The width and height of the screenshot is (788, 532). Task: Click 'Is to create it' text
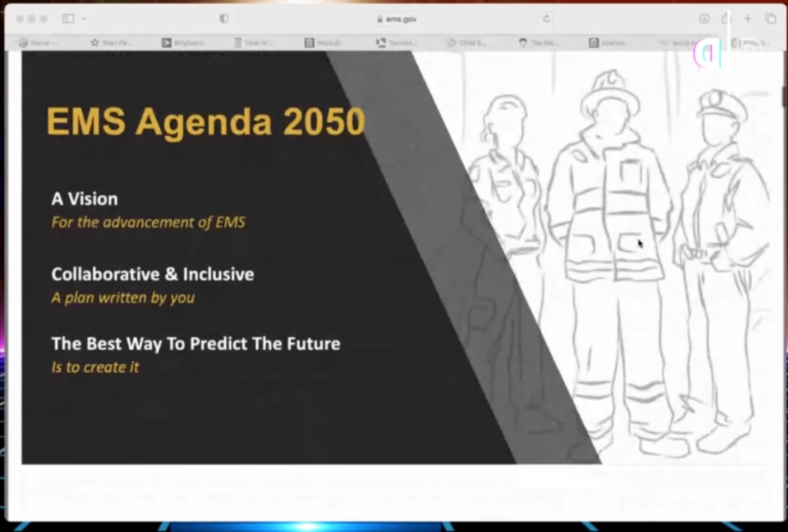(95, 367)
